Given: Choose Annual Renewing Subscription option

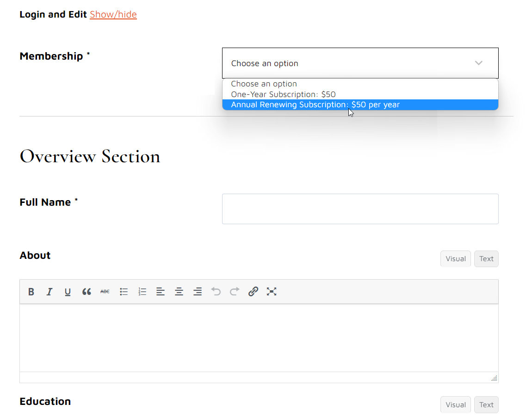Looking at the screenshot, I should point(315,105).
